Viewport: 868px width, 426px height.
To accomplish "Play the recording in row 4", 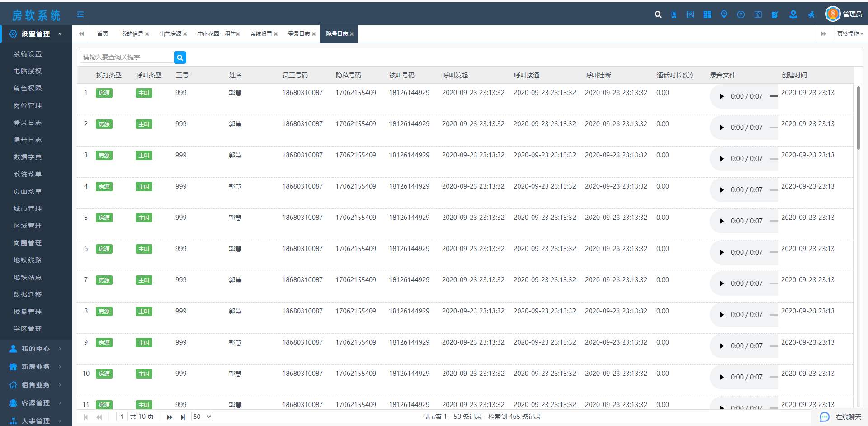I will coord(722,190).
